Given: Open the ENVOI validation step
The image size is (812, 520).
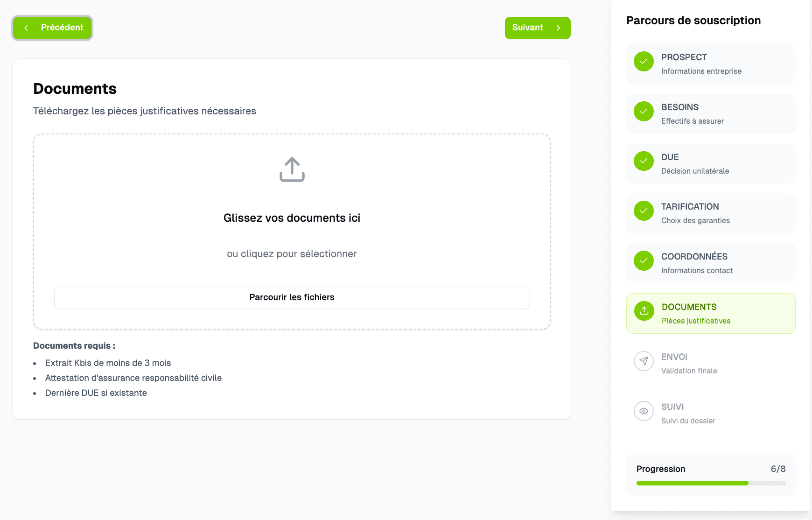Looking at the screenshot, I should coord(710,363).
